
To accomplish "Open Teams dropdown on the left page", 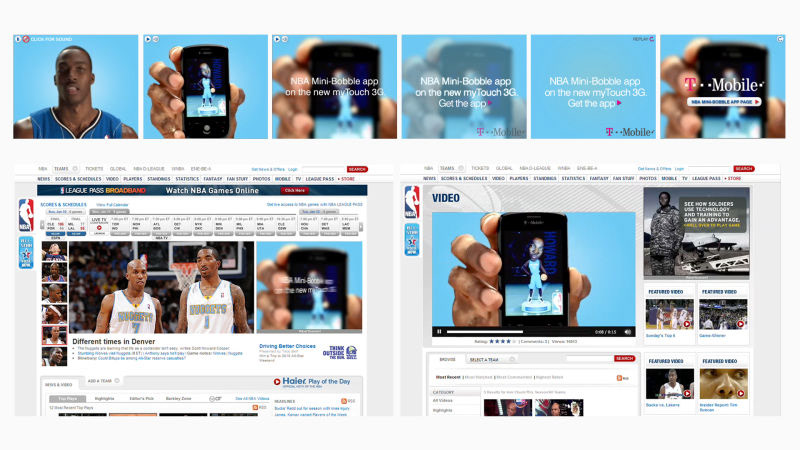I will [x=65, y=169].
